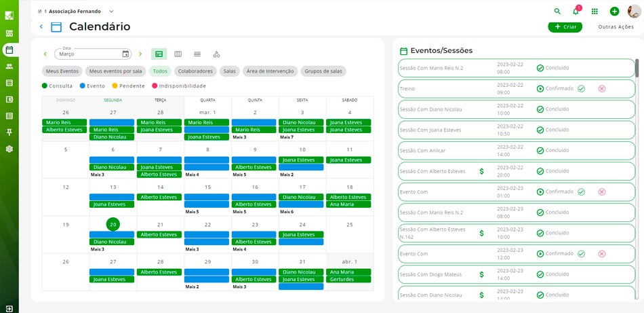Open 'Sessão Com Anilcar' in events list

[x=517, y=151]
